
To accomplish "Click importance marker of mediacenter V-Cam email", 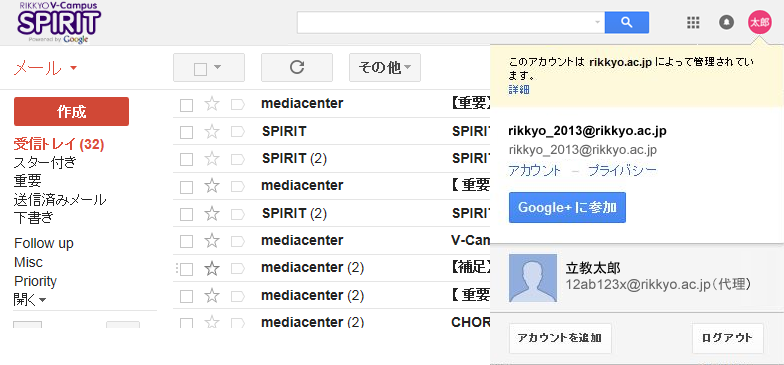I will pyautogui.click(x=238, y=242).
